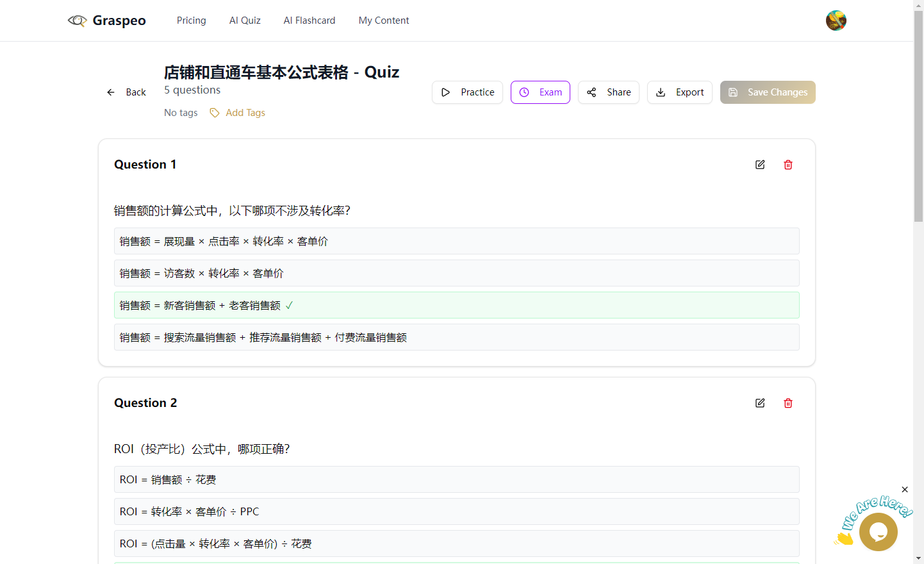Select option 销售额 = 访客数 × 转化率 × 客单价
Screen dimensions: 924x564
[456, 273]
